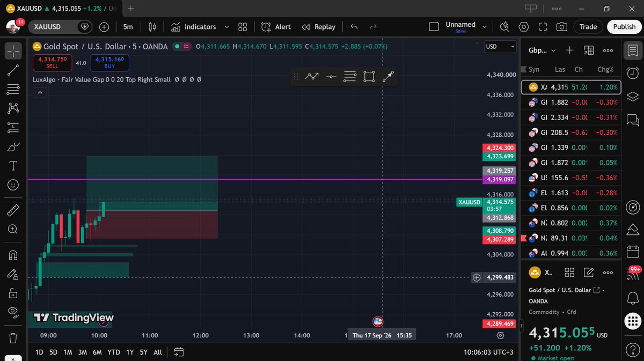The image size is (644, 361).
Task: Click the Save layout link
Action: 460,32
